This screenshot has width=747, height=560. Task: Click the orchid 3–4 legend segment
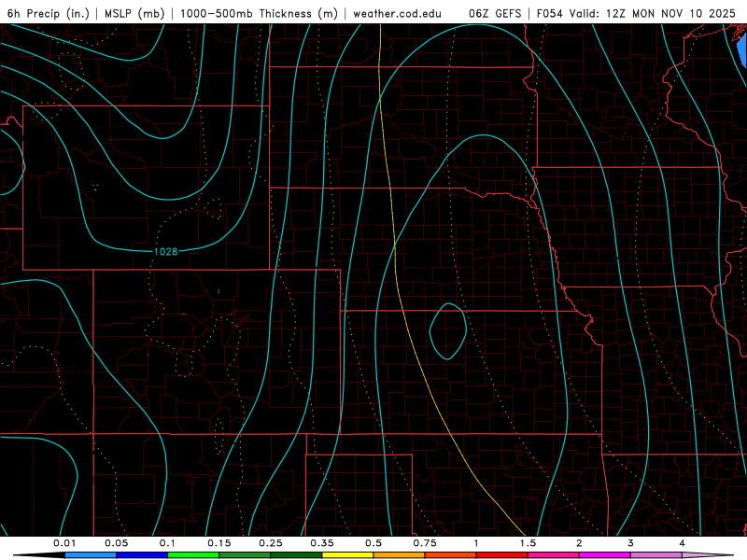coord(656,555)
